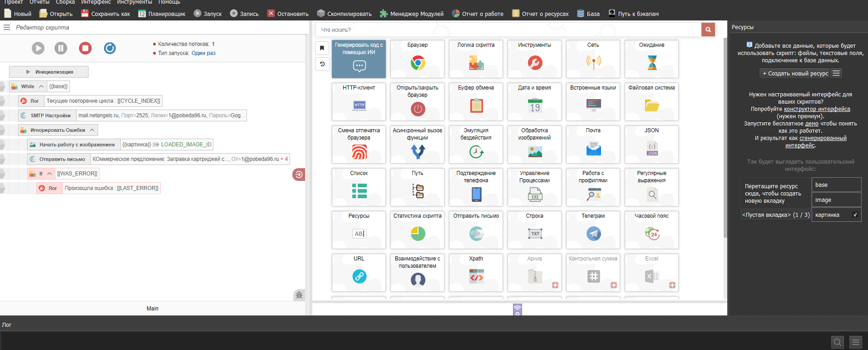868x350 pixels.
Task: Click Create new resource button
Action: point(795,73)
